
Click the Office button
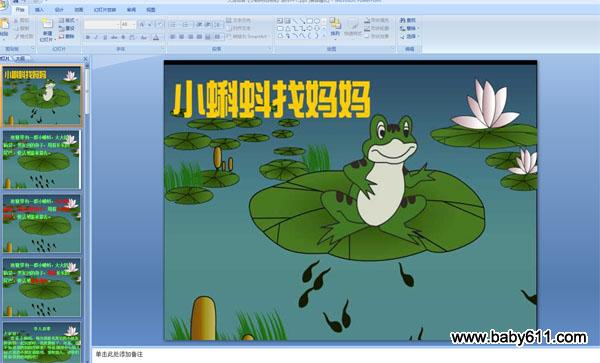pos(4,4)
